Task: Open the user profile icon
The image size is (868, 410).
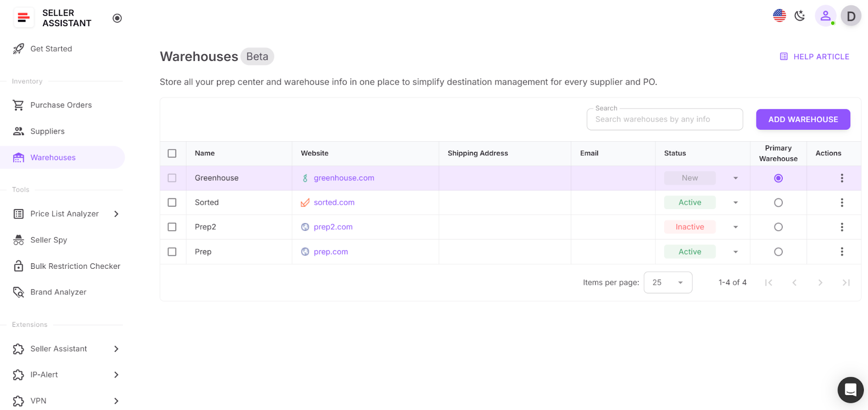Action: pos(825,16)
